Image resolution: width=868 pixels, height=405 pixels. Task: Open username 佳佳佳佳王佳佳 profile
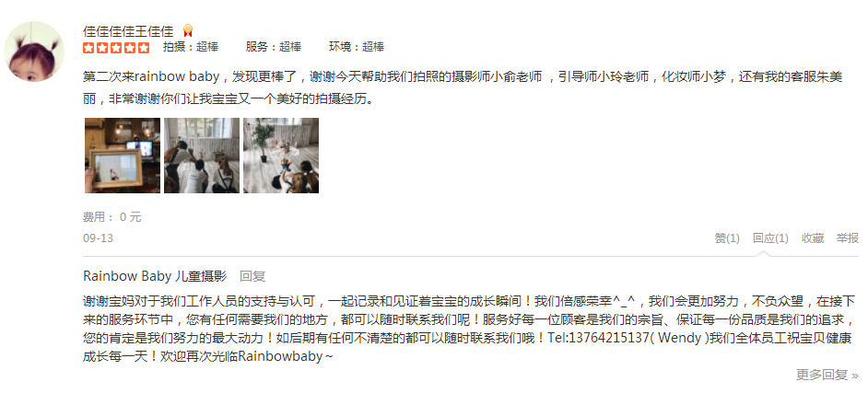point(128,31)
